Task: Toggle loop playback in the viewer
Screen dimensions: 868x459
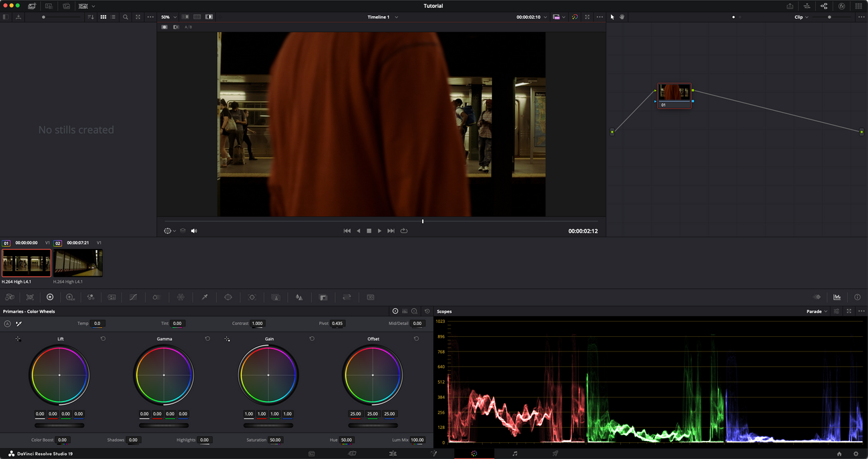Action: coord(404,231)
